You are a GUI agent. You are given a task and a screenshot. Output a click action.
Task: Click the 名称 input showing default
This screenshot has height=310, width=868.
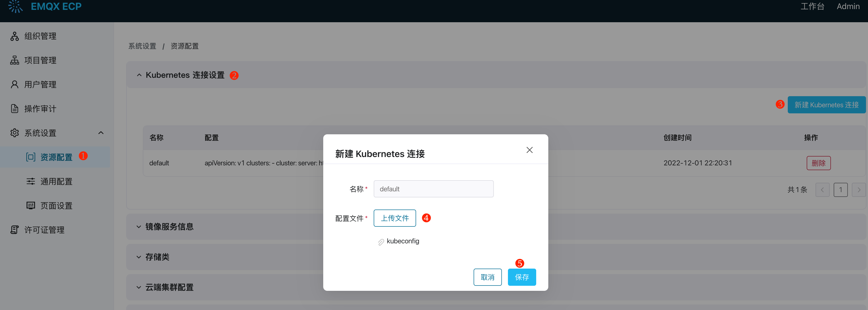(x=433, y=189)
